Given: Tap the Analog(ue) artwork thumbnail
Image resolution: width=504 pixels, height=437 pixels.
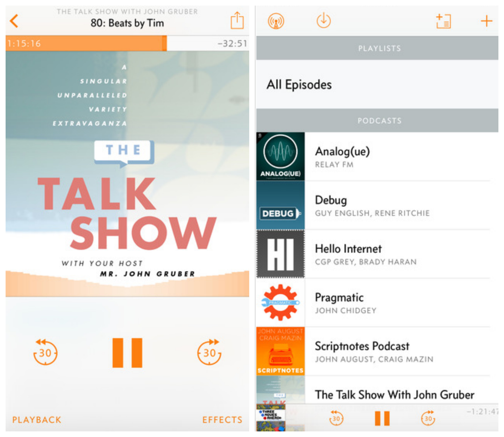Looking at the screenshot, I should pos(280,157).
